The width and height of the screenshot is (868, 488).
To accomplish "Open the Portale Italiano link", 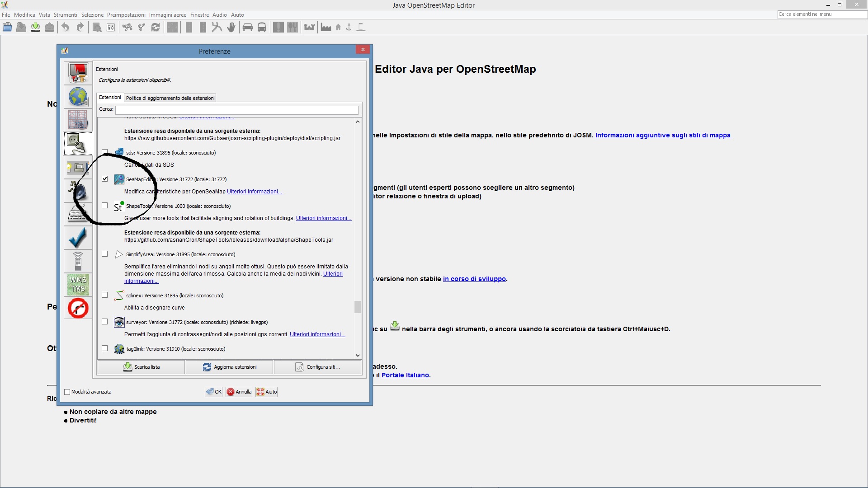I will [x=405, y=375].
